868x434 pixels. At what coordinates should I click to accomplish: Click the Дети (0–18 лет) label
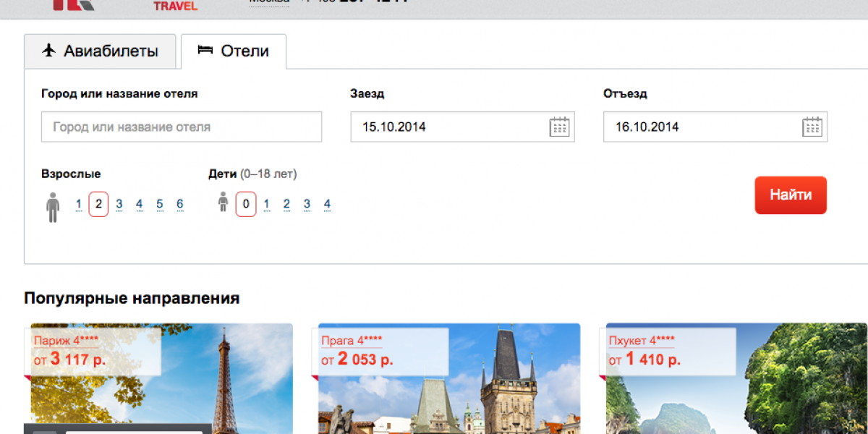click(x=252, y=174)
